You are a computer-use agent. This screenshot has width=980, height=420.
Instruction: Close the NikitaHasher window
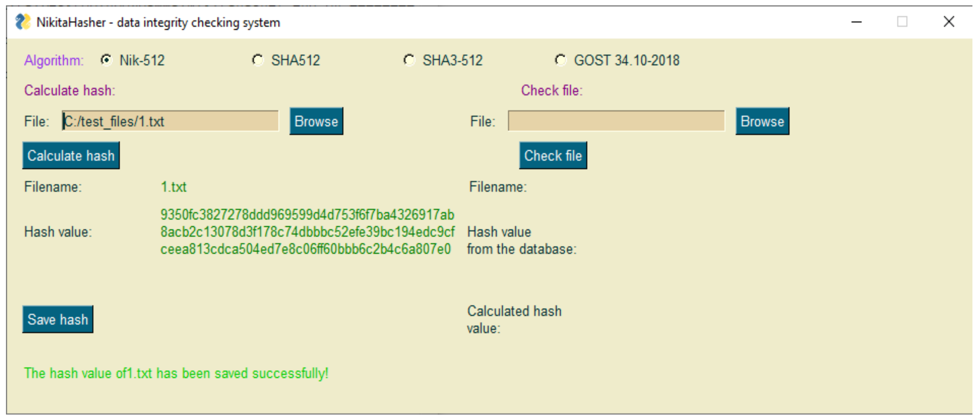pyautogui.click(x=949, y=22)
